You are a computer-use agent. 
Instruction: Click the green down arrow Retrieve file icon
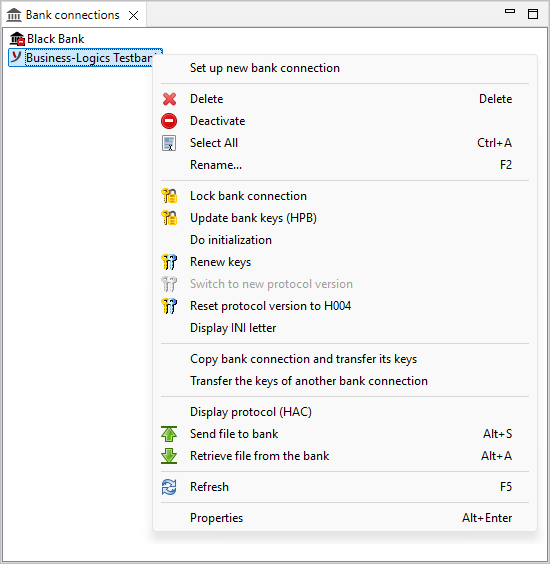pyautogui.click(x=169, y=456)
